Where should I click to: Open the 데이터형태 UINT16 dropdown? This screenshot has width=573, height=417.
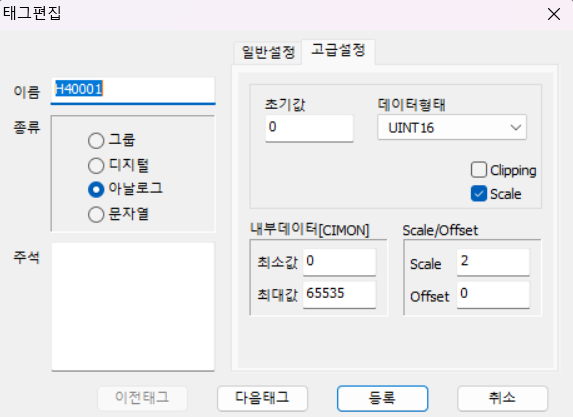click(452, 128)
